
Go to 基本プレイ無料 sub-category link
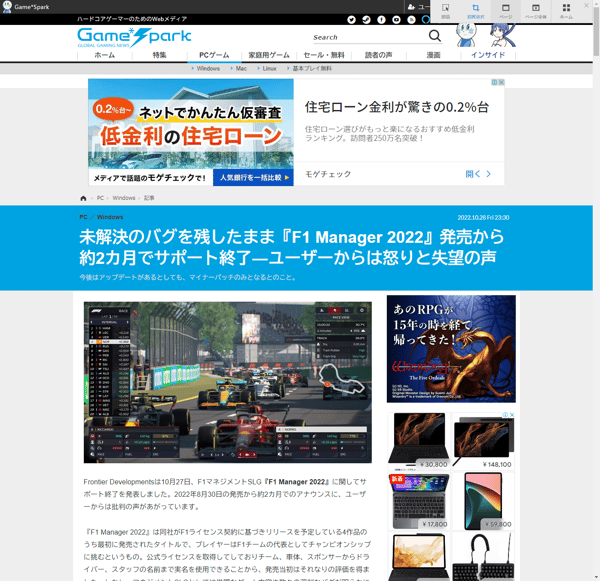pyautogui.click(x=310, y=69)
